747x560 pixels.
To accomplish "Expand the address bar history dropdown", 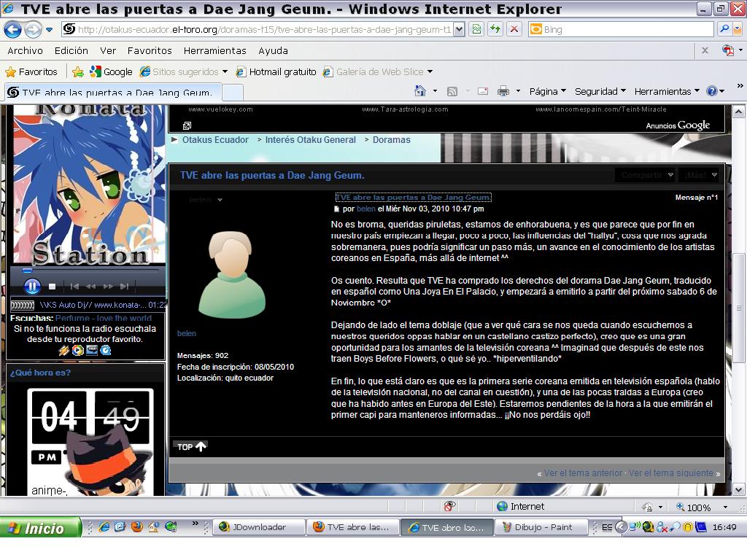I will tap(459, 29).
